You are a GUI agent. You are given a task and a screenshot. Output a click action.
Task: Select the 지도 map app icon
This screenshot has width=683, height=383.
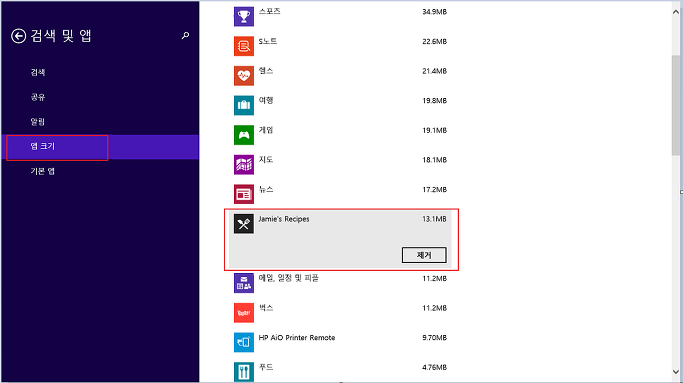point(243,165)
